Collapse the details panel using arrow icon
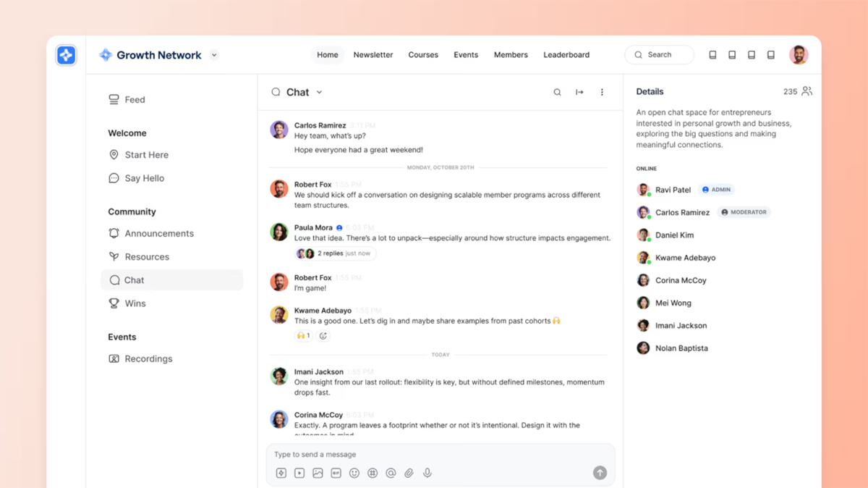Screen dimensions: 868x488 pos(579,92)
